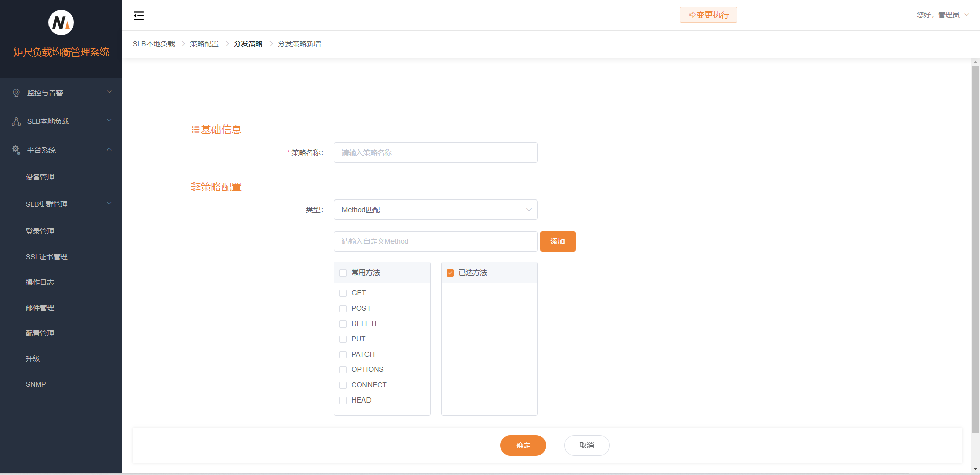Click the SLB local load network icon
980x475 pixels.
click(16, 121)
